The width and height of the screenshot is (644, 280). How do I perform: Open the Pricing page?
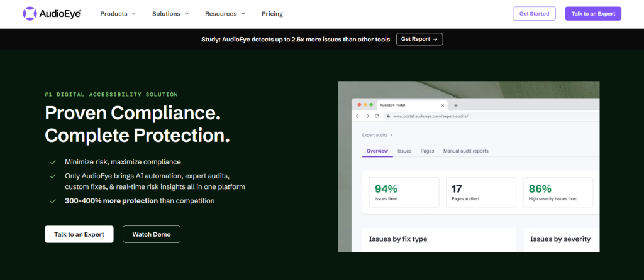pos(272,14)
